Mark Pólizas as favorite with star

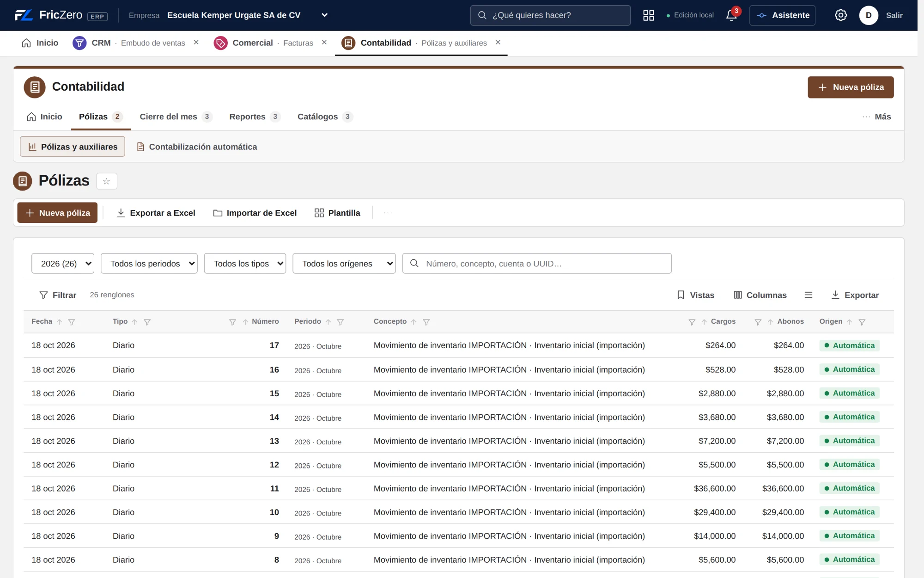[106, 181]
